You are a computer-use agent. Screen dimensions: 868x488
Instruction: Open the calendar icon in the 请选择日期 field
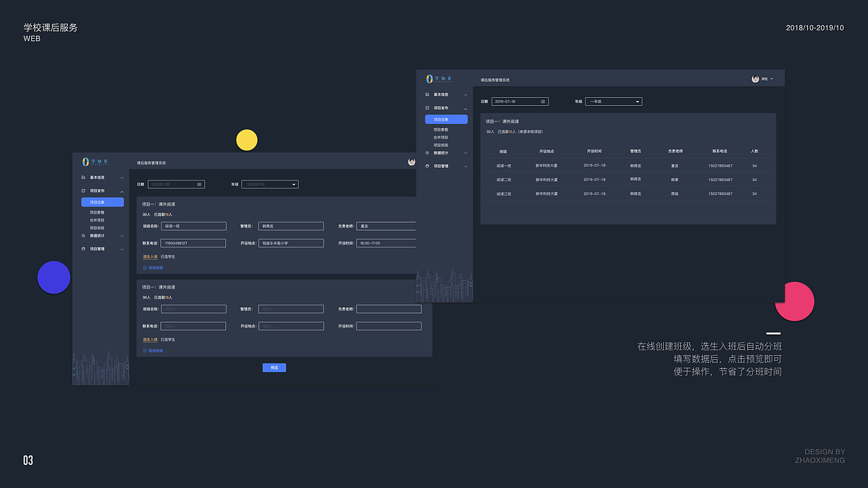pos(199,184)
